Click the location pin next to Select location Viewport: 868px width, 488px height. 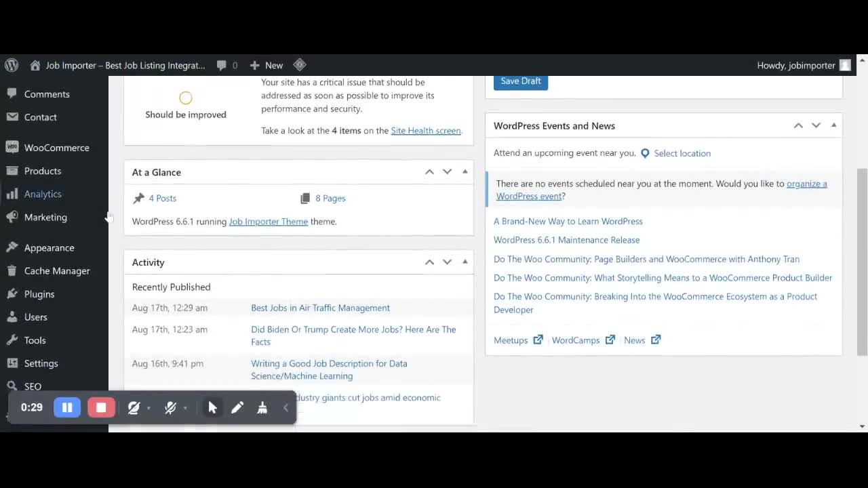point(645,153)
